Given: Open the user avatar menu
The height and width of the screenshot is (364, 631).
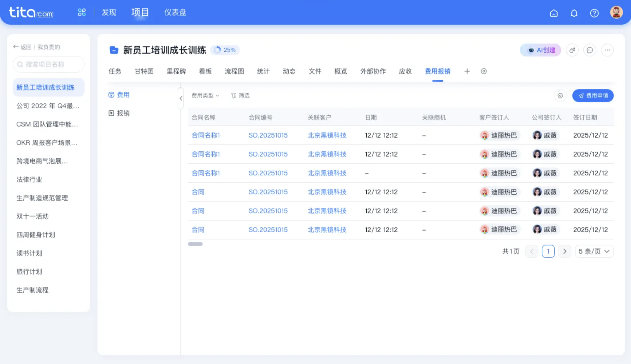Looking at the screenshot, I should click(x=616, y=12).
